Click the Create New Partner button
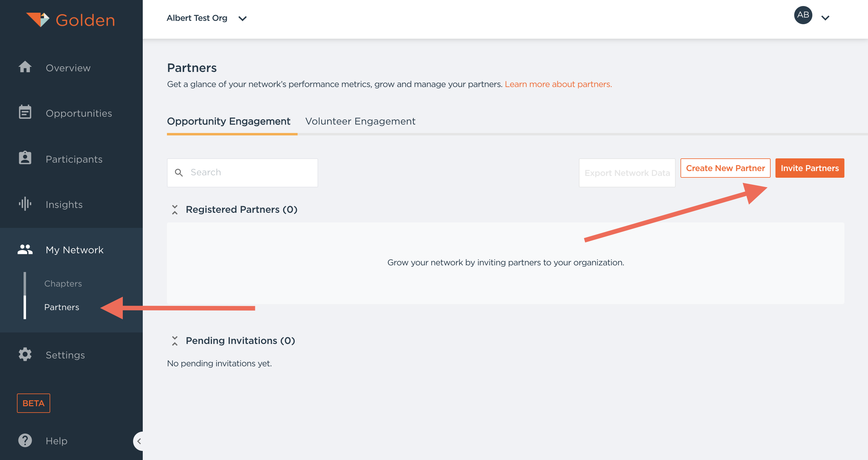The width and height of the screenshot is (868, 460). [x=725, y=168]
